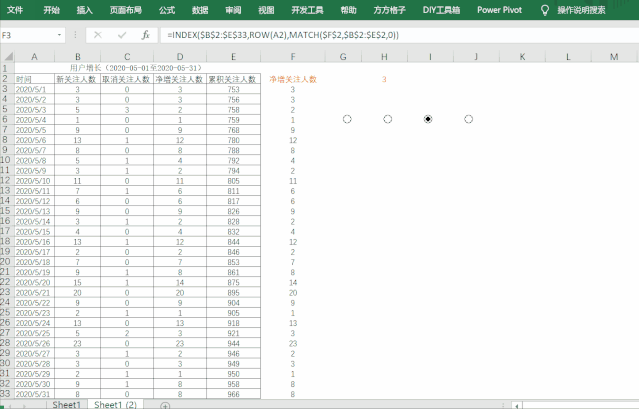Expand the Name Box dropdown arrow

pos(59,35)
